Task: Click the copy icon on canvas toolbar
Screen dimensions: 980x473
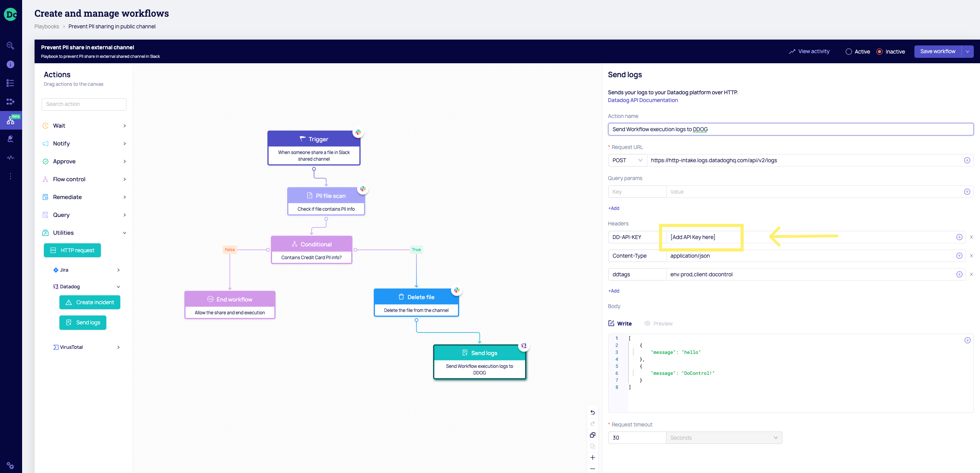Action: [593, 435]
